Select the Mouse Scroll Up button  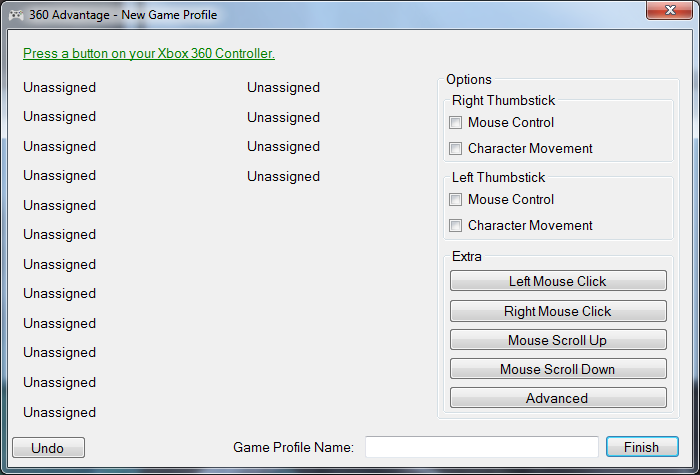point(558,340)
